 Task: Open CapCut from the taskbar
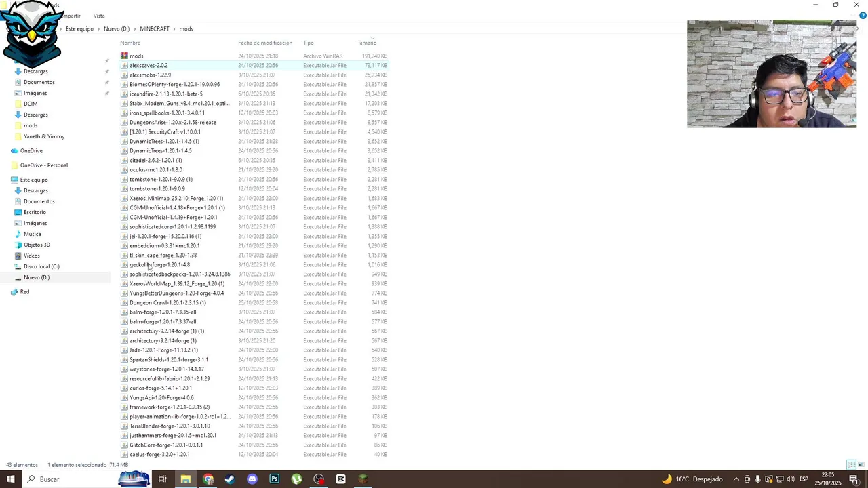tap(340, 479)
